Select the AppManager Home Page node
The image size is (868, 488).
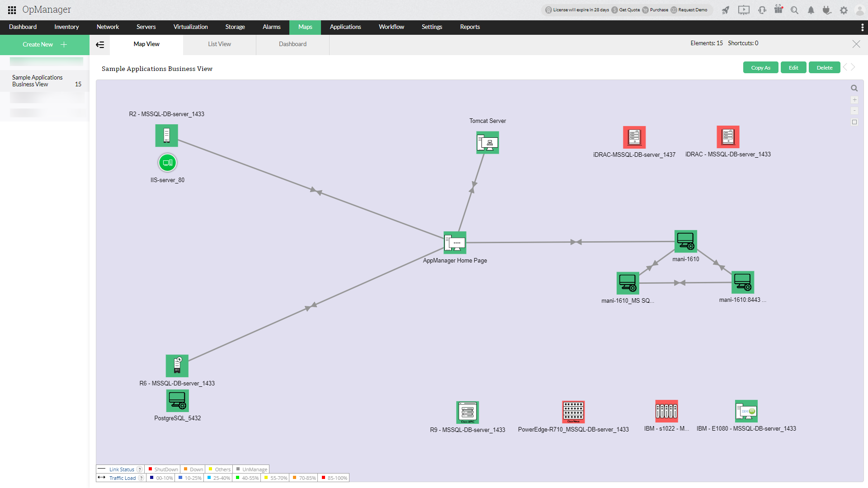(455, 243)
